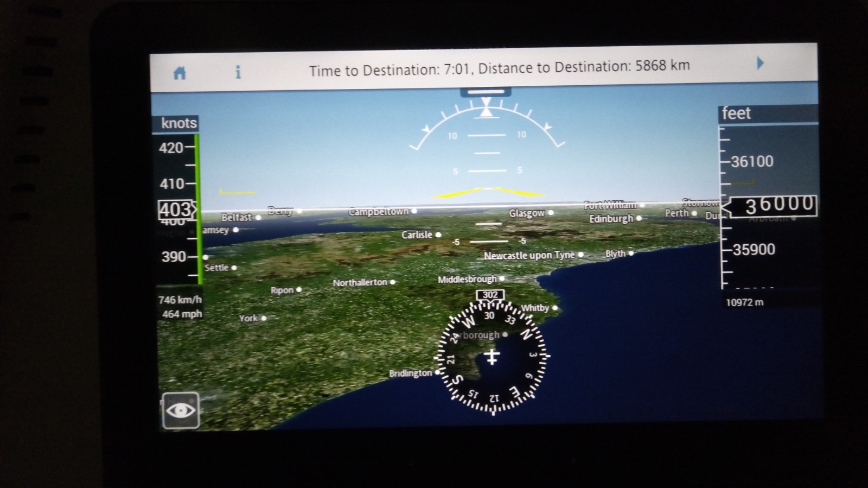Pull down the top center handle tab
The width and height of the screenshot is (868, 488).
pos(486,92)
